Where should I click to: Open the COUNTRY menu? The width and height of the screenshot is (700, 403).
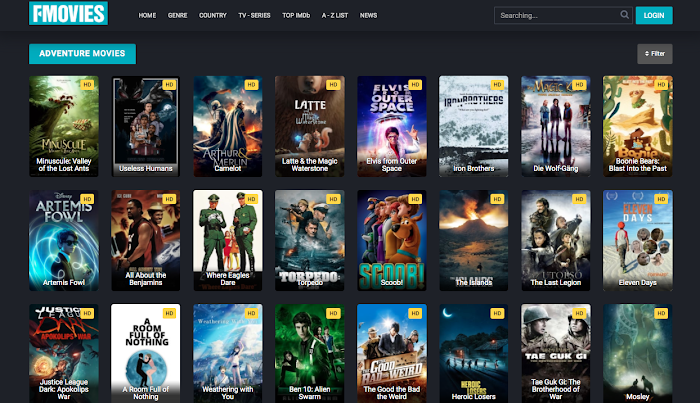tap(212, 15)
